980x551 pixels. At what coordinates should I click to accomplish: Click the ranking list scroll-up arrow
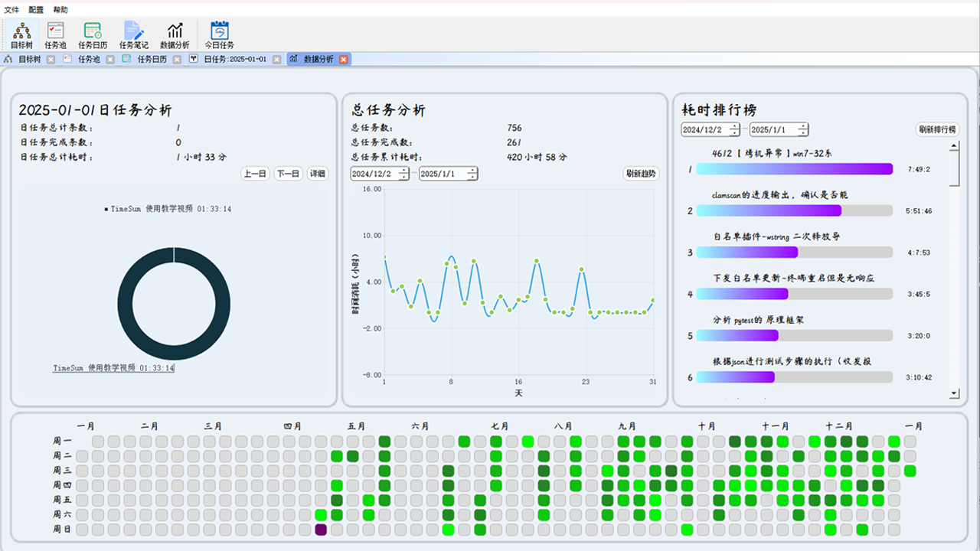tap(954, 145)
